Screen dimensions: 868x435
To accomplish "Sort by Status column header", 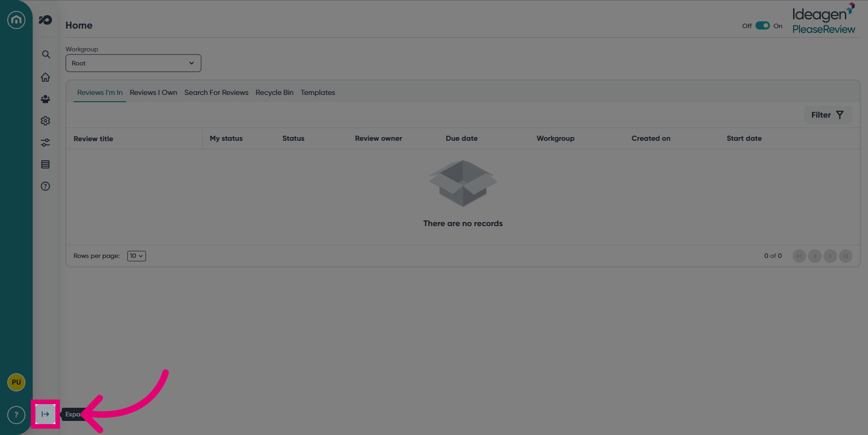I will click(x=293, y=138).
